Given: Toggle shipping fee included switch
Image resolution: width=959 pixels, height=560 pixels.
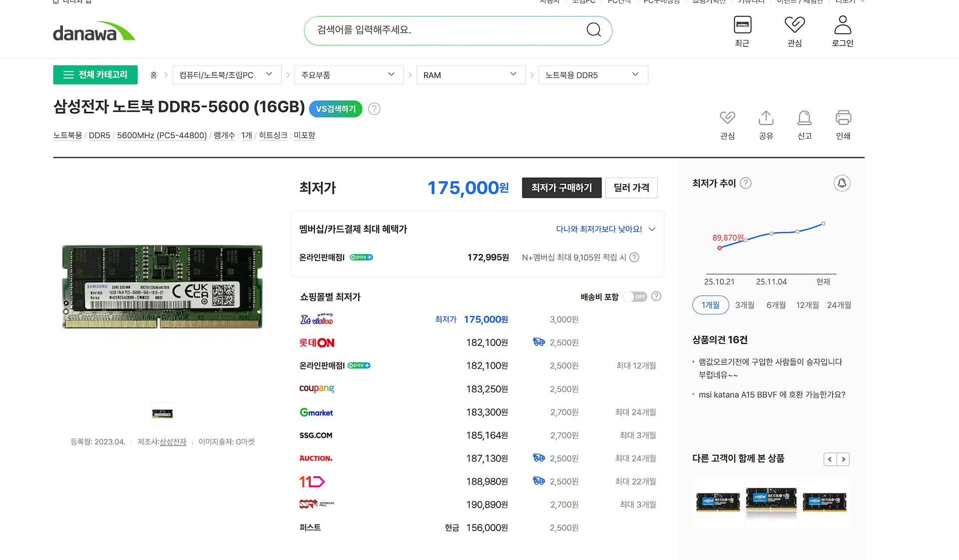Looking at the screenshot, I should pyautogui.click(x=635, y=297).
